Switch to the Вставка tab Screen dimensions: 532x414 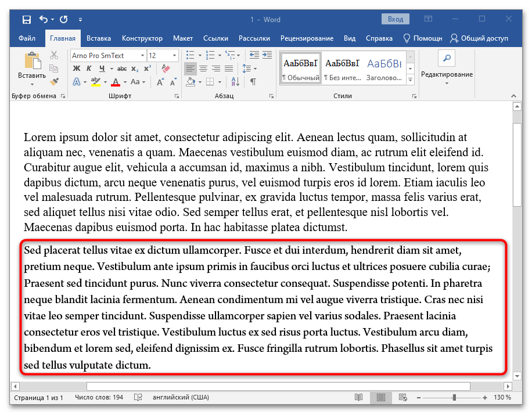pos(99,38)
